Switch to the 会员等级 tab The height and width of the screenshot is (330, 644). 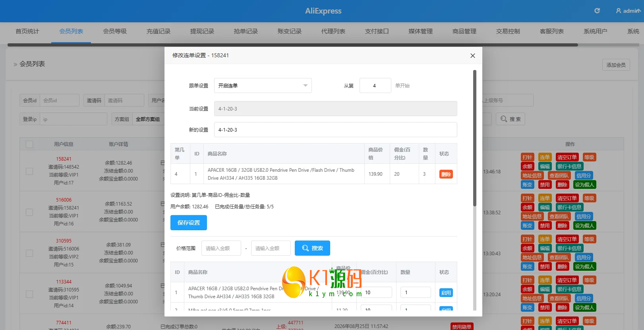point(115,31)
